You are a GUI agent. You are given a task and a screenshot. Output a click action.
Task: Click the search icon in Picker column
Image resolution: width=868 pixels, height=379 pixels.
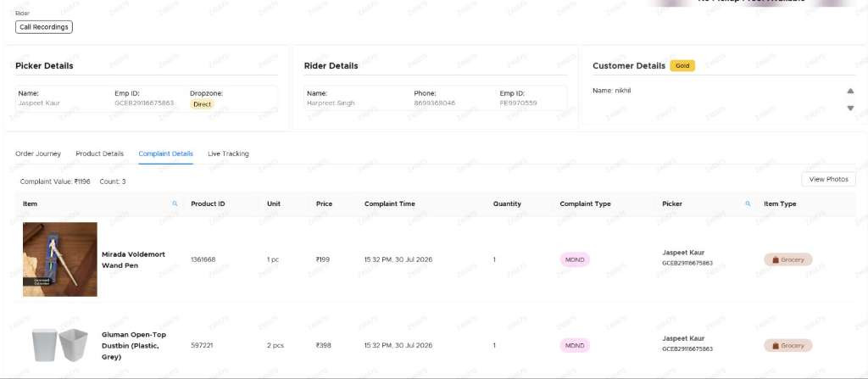point(748,203)
